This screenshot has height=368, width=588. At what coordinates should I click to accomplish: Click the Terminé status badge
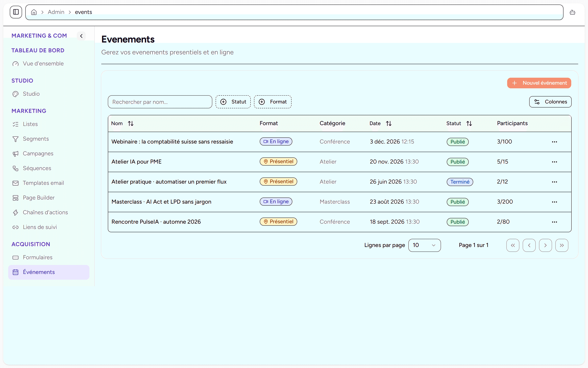(460, 182)
